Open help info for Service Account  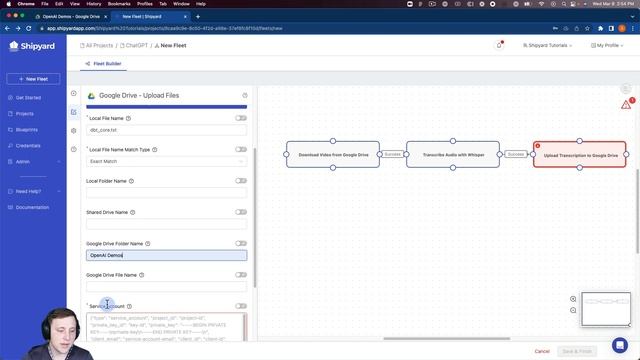coord(129,307)
